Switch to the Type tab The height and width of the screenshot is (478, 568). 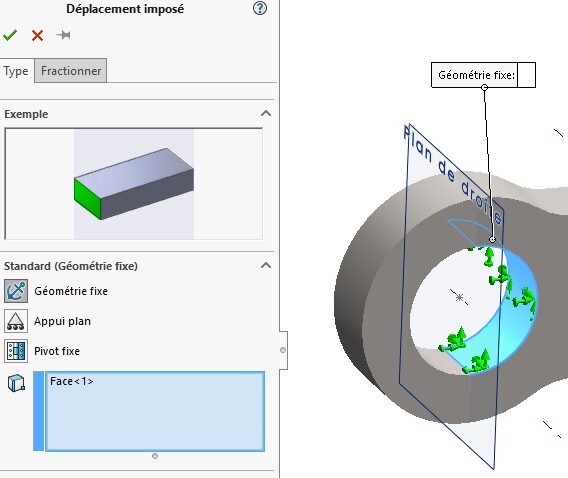[x=16, y=71]
